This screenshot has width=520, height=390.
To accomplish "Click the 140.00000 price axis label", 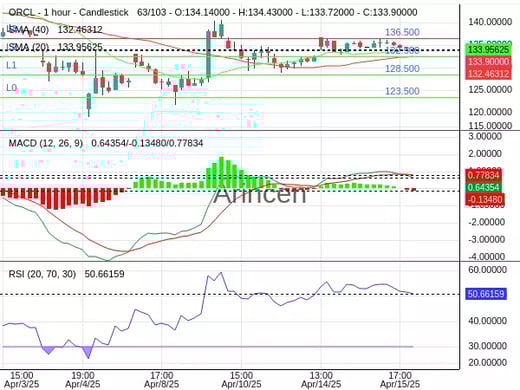I will coord(490,22).
